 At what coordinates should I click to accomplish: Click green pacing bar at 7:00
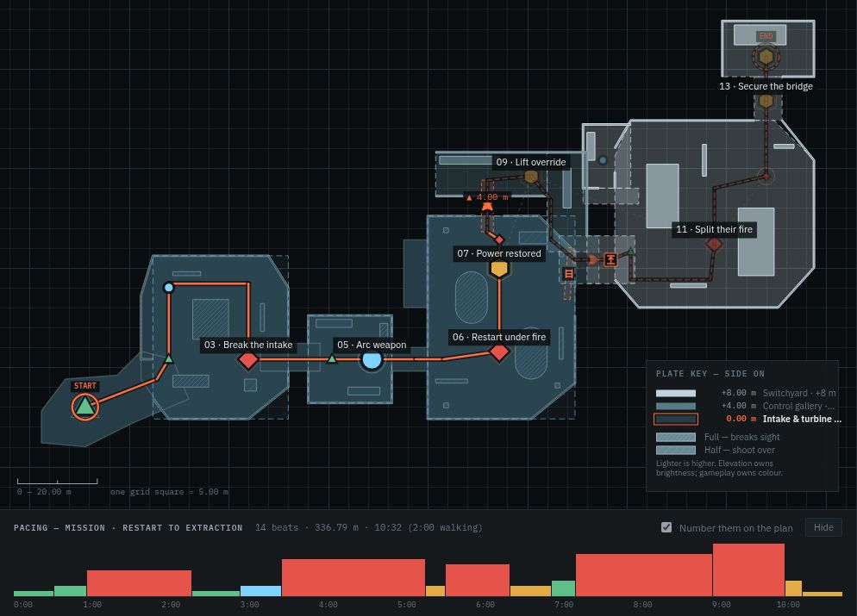coord(563,588)
